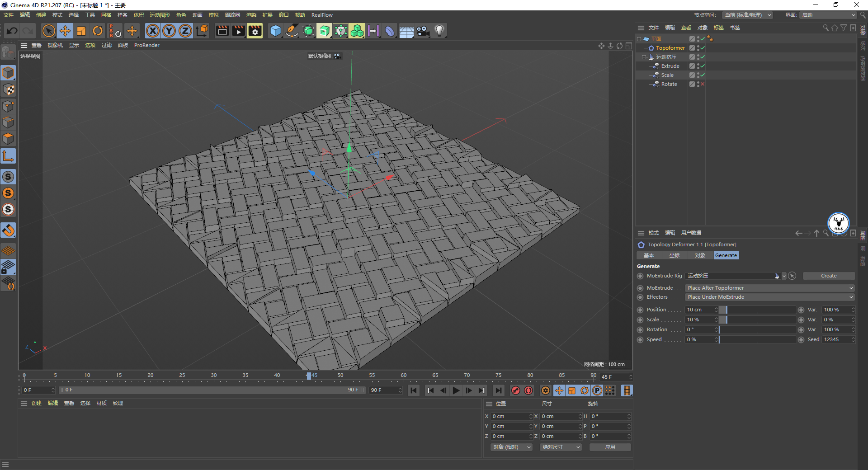Screen dimensions: 868x470
Task: Open the 绝对尺寸 size mode dropdown
Action: (x=561, y=447)
